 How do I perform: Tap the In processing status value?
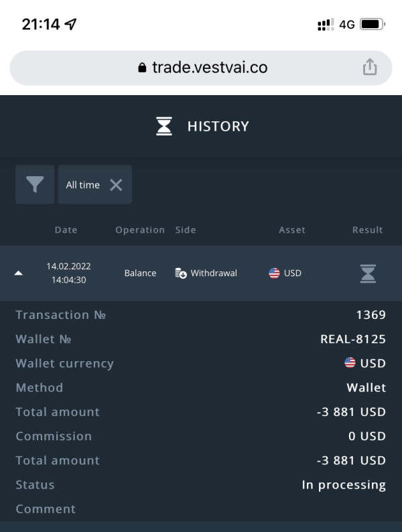(x=344, y=485)
